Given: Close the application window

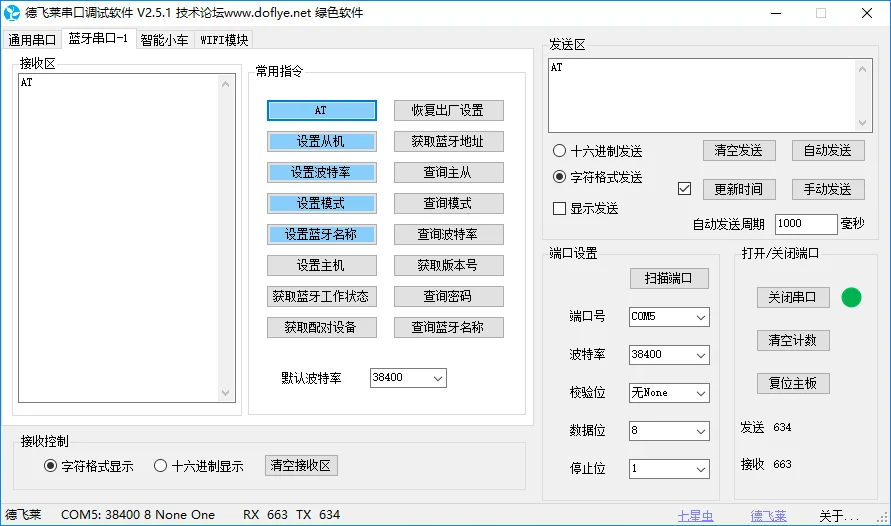Looking at the screenshot, I should click(867, 13).
